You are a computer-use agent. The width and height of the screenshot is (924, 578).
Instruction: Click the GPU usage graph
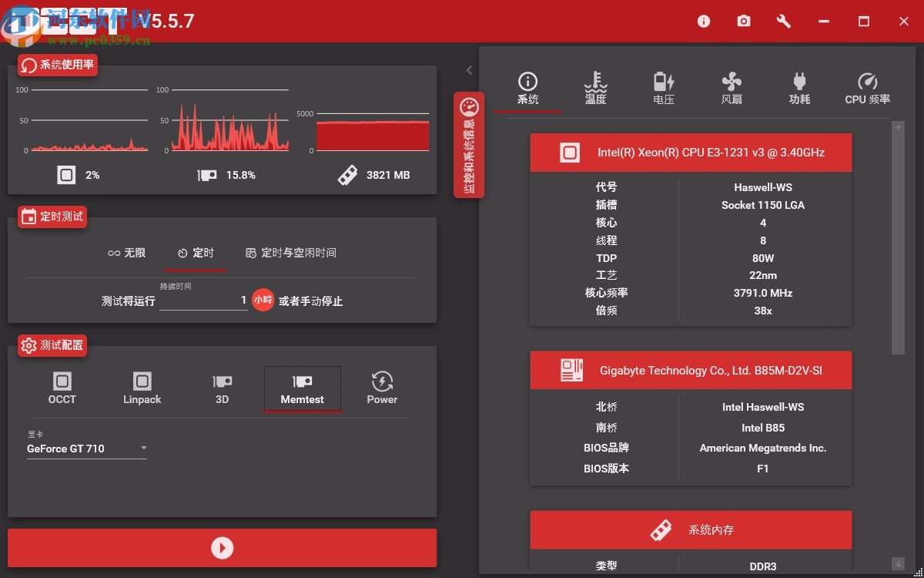point(229,121)
